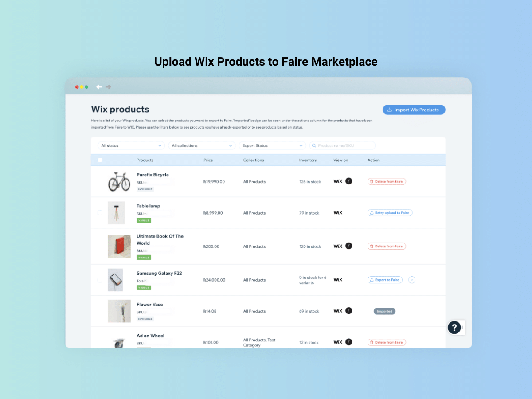This screenshot has height=399, width=532.
Task: Focus the Product name/SKU search field
Action: (x=342, y=145)
